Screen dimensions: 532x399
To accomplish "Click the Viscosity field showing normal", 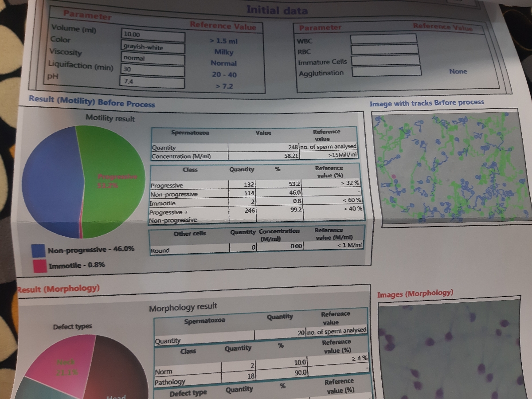I will pos(153,59).
